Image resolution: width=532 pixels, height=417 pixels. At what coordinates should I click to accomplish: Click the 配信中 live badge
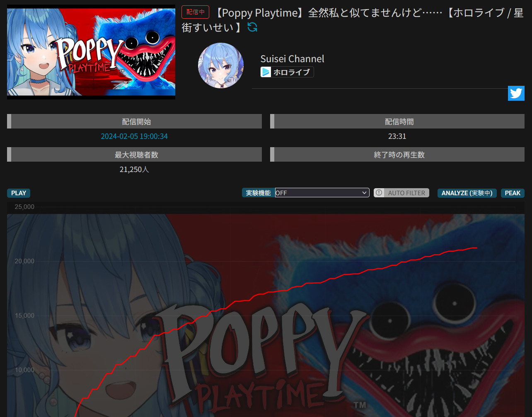195,12
